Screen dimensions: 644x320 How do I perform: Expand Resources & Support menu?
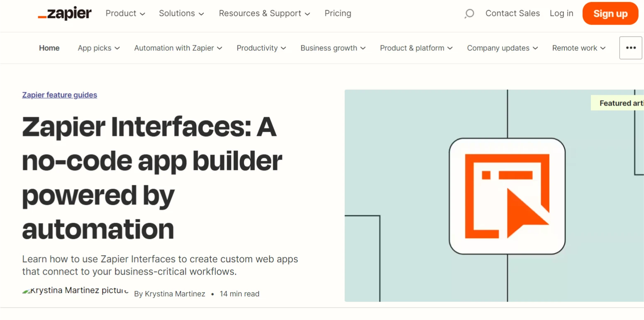[x=264, y=13]
